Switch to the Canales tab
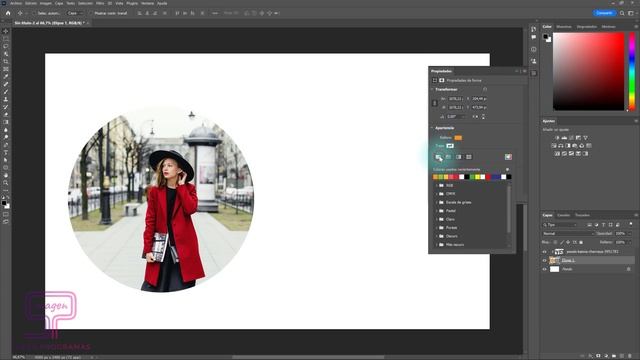 click(x=563, y=216)
